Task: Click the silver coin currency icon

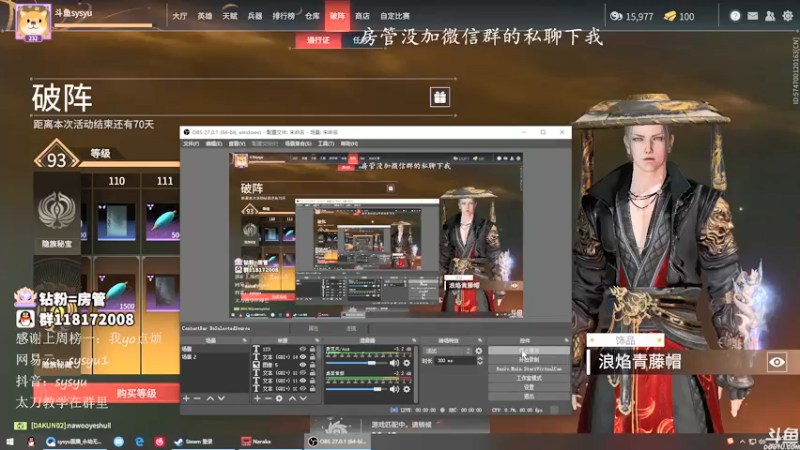Action: 616,16
